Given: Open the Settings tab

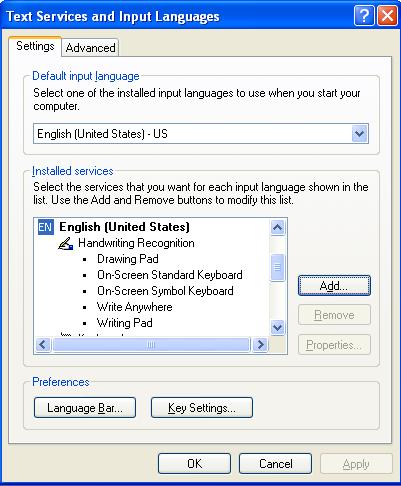Looking at the screenshot, I should coord(35,46).
